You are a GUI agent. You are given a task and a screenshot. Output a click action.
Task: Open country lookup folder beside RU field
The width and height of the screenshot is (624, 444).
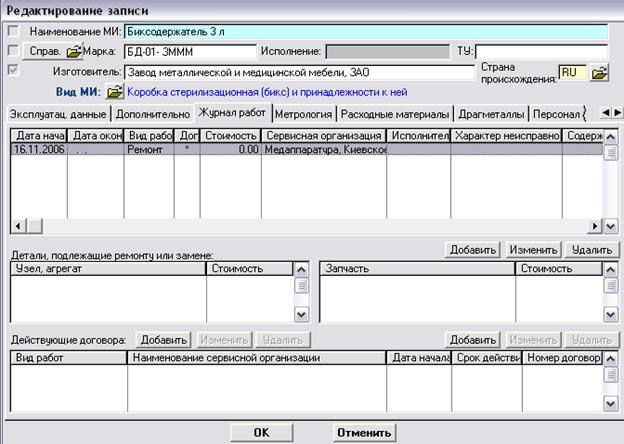(x=599, y=73)
